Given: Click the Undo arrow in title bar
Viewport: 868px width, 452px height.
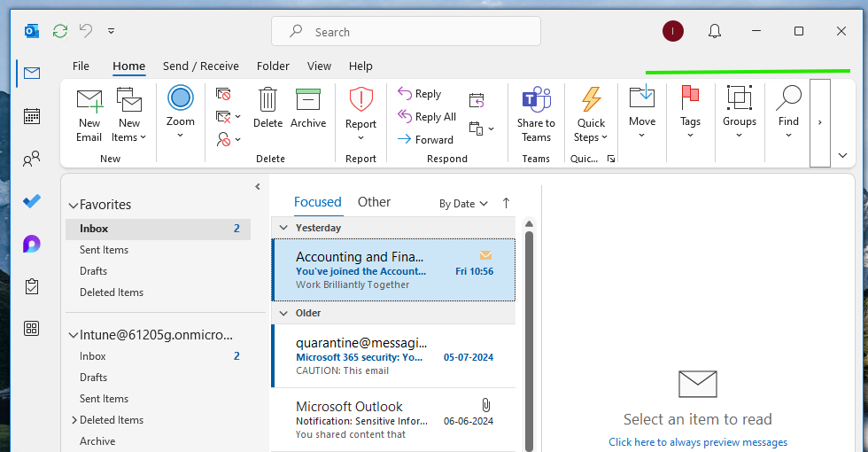Looking at the screenshot, I should point(86,30).
